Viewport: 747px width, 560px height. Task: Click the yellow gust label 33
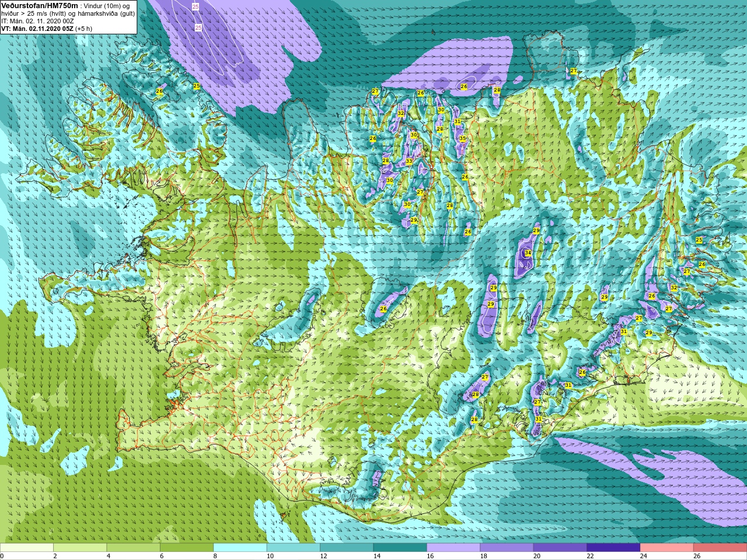tap(409, 161)
